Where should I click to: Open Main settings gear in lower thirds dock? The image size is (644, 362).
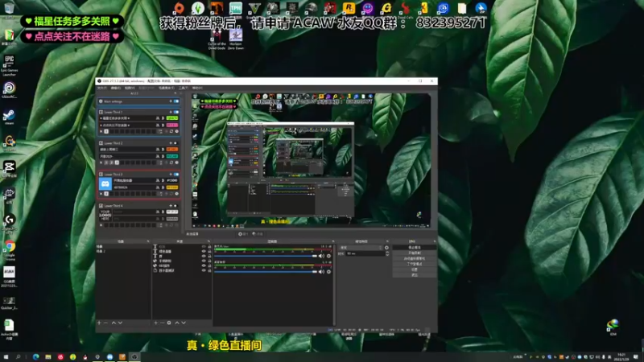pyautogui.click(x=101, y=101)
